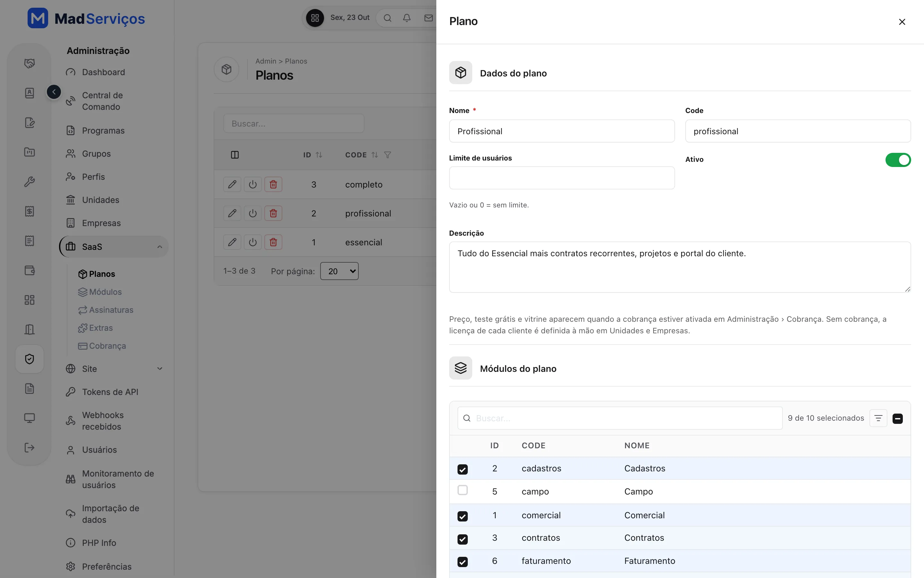Click the MadServiços logo
This screenshot has height=578, width=924.
click(x=86, y=18)
